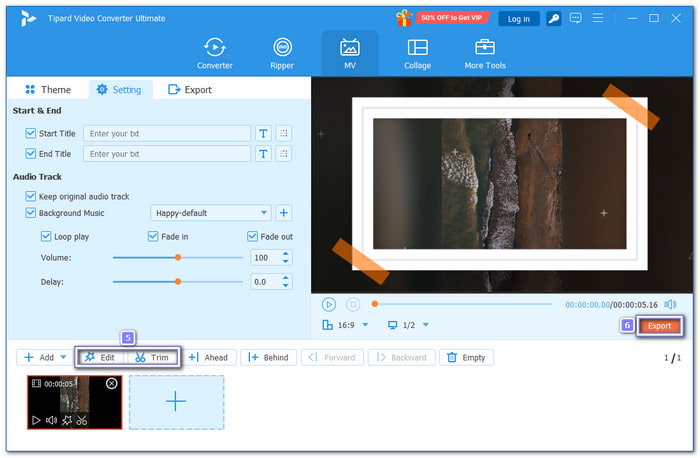Image resolution: width=700 pixels, height=458 pixels.
Task: Add background music with plus icon
Action: [283, 213]
